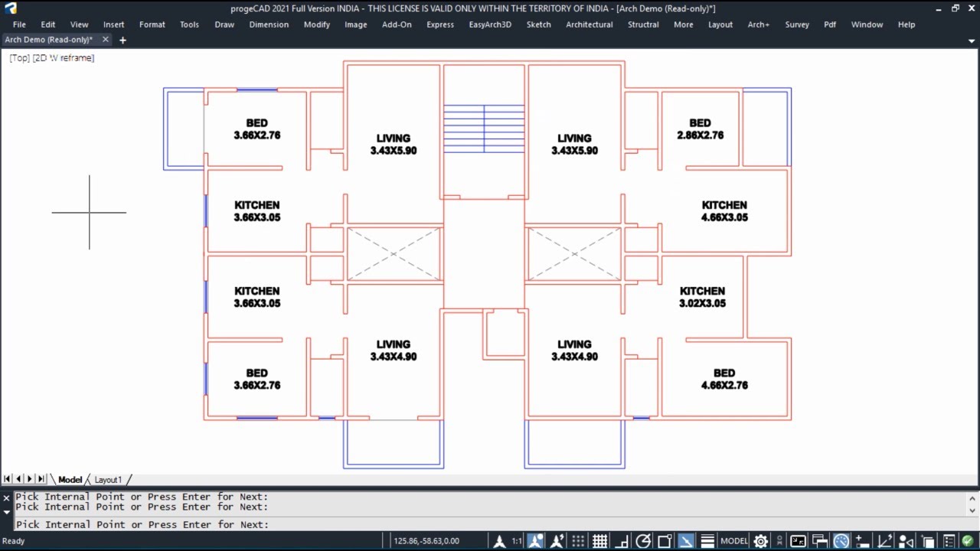Viewport: 980px width, 551px height.
Task: Switch to the Layout1 tab
Action: pyautogui.click(x=108, y=480)
